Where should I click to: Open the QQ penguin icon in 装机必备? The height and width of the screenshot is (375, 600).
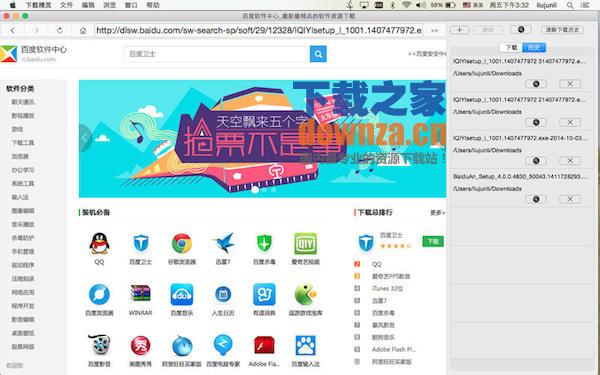[99, 243]
